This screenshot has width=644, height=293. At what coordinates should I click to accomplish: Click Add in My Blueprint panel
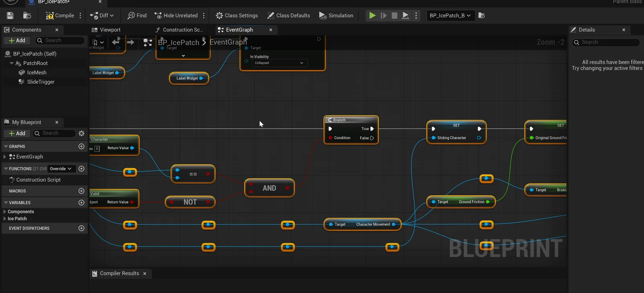[x=17, y=133]
